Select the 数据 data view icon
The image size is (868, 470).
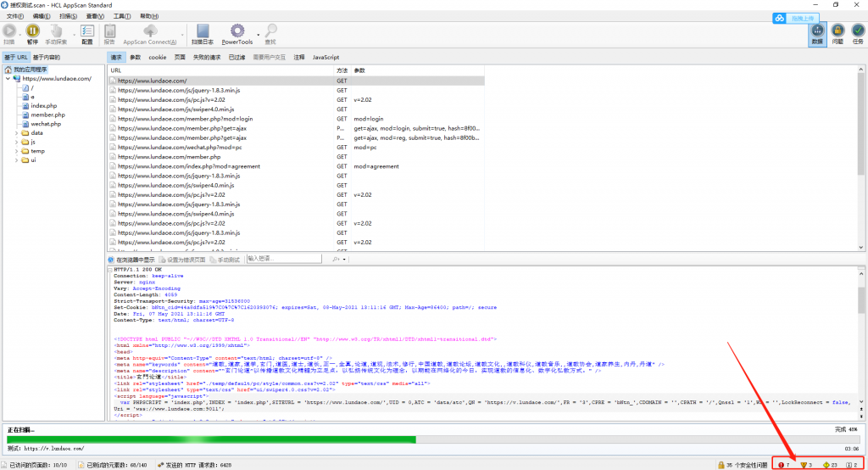pos(817,33)
